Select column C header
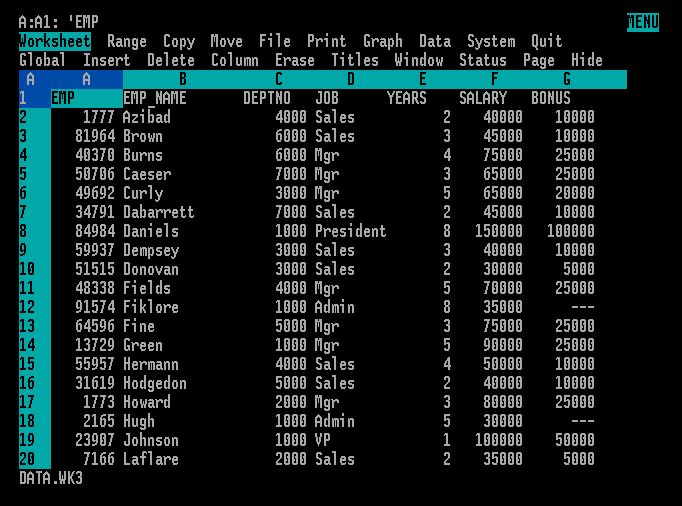Viewport: 682px width, 506px height. (x=279, y=79)
